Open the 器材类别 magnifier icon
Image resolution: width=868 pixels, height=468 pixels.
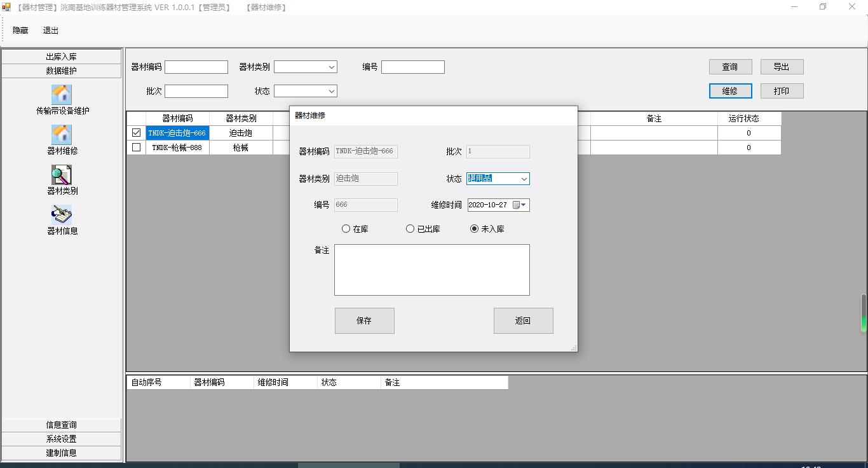[62, 175]
